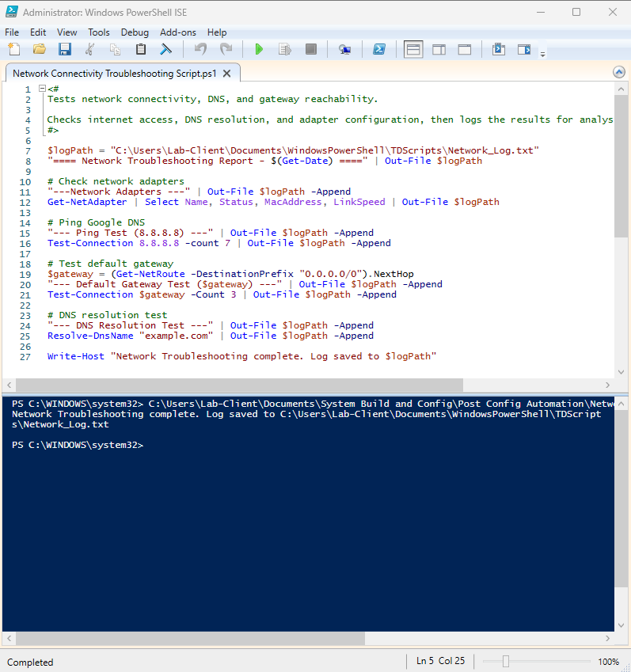Open the Debug menu
This screenshot has height=672, width=631.
click(135, 32)
